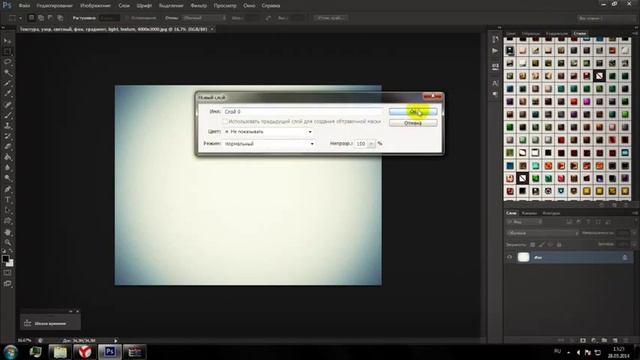Select the Horizontal Type tool

click(7, 200)
